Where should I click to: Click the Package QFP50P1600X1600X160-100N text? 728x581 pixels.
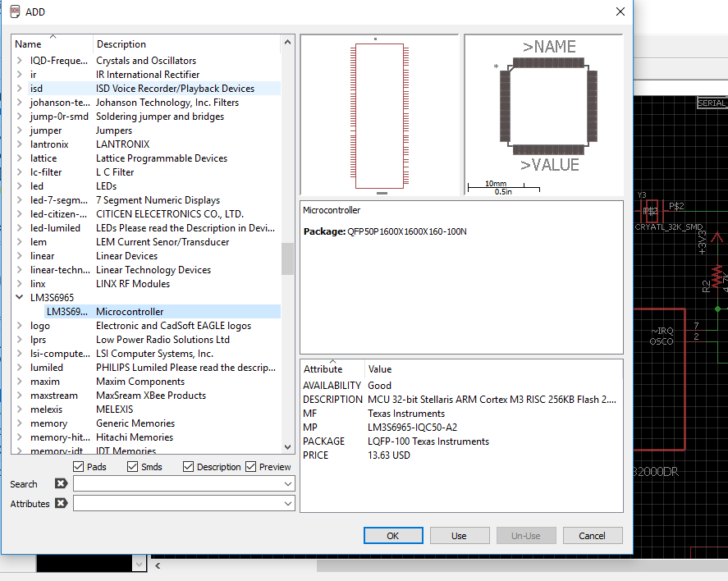tap(385, 231)
